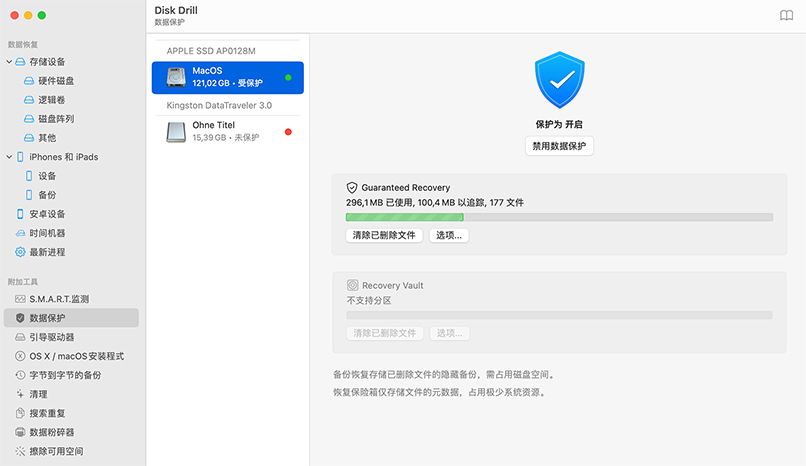Open 时间机器 in the sidebar
The image size is (806, 466).
click(x=47, y=233)
